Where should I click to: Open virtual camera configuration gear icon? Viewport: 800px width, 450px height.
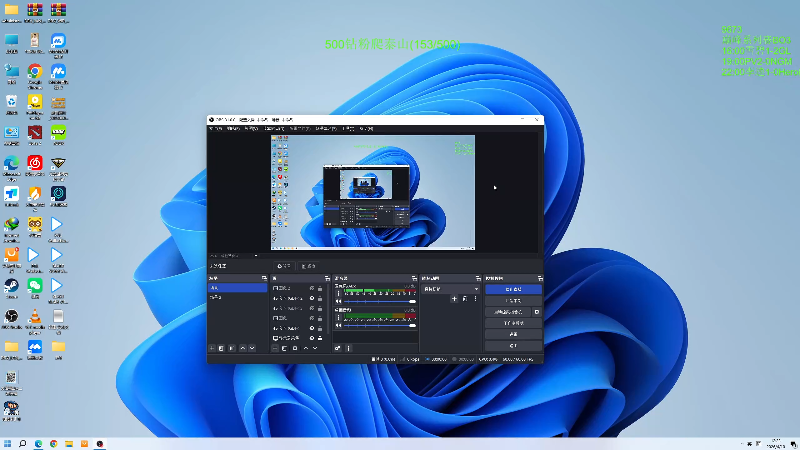point(537,312)
